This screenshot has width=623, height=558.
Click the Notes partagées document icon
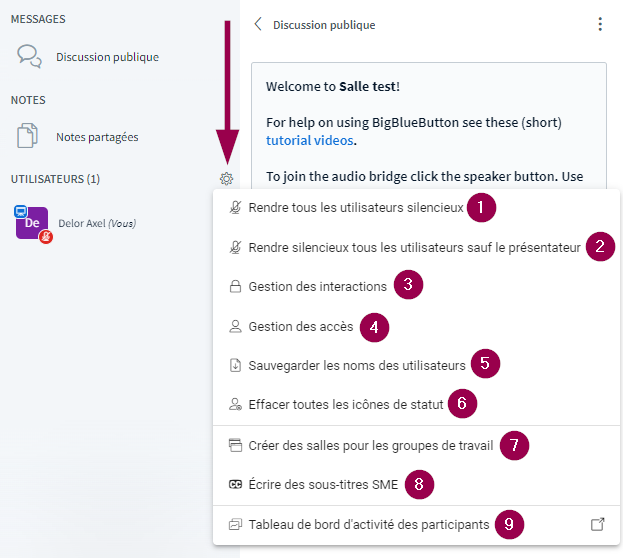point(28,137)
